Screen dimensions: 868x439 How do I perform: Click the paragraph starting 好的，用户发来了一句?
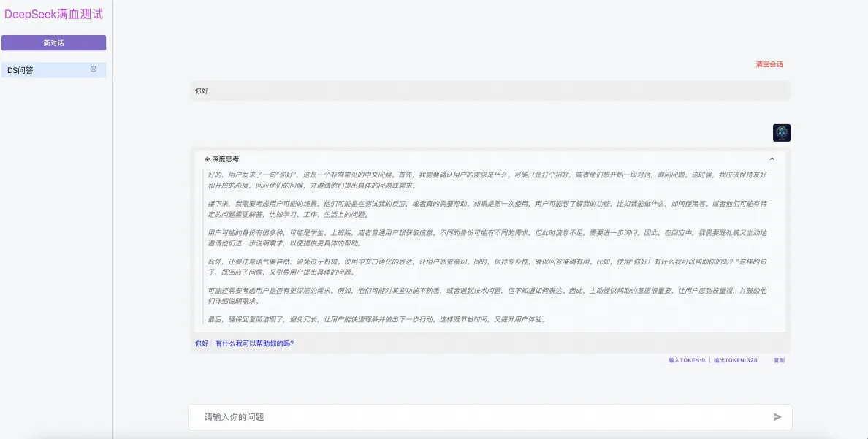point(487,180)
